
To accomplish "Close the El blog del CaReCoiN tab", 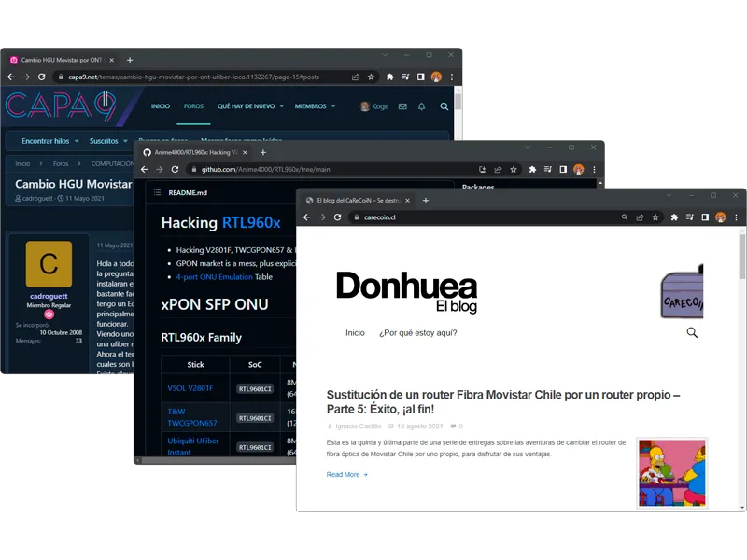I will tap(407, 201).
